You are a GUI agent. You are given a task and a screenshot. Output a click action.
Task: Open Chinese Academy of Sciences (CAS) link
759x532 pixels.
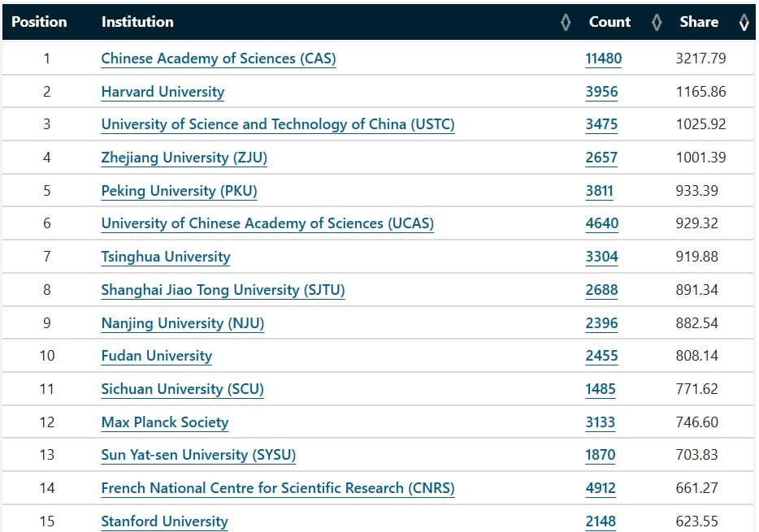tap(219, 58)
